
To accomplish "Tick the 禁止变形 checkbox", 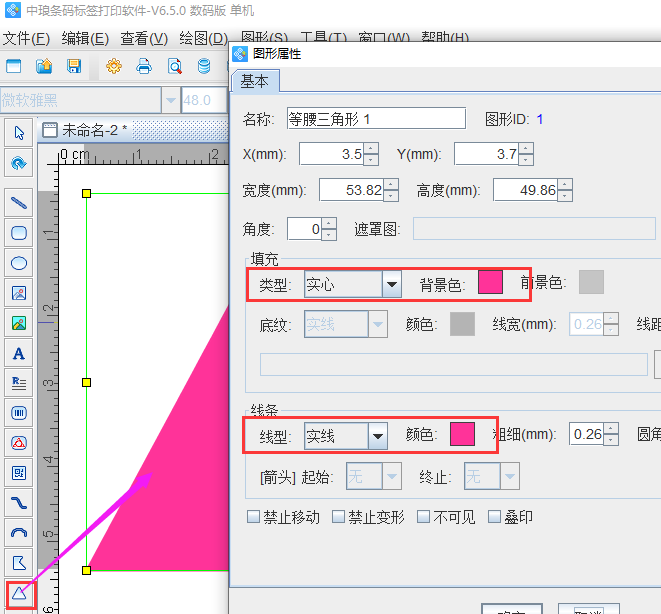I will (x=339, y=517).
